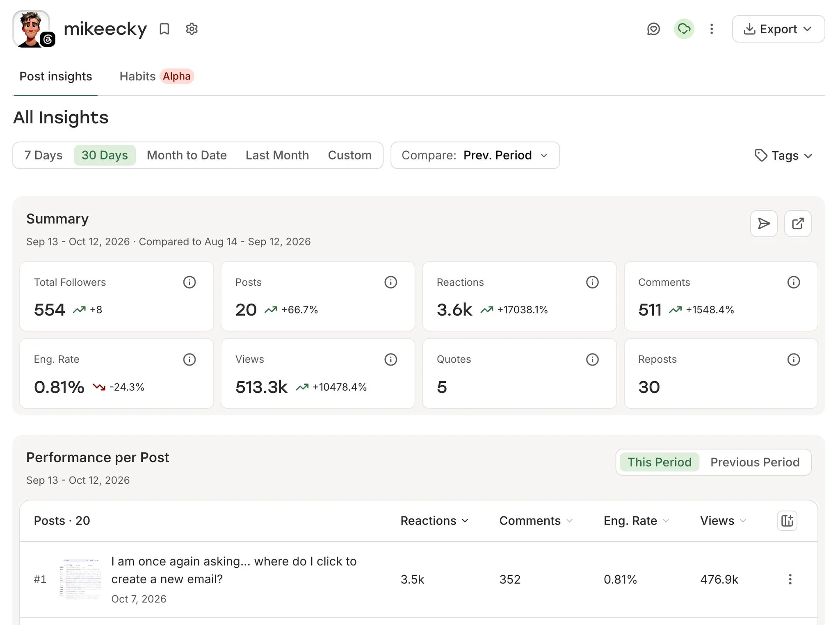
Task: Open post 'I am once again asking...'
Action: pos(234,570)
